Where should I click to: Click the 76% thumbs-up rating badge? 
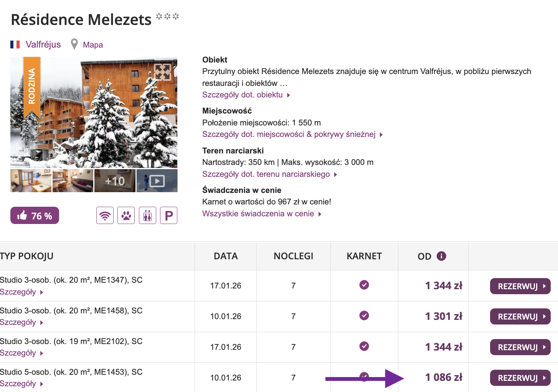point(35,215)
